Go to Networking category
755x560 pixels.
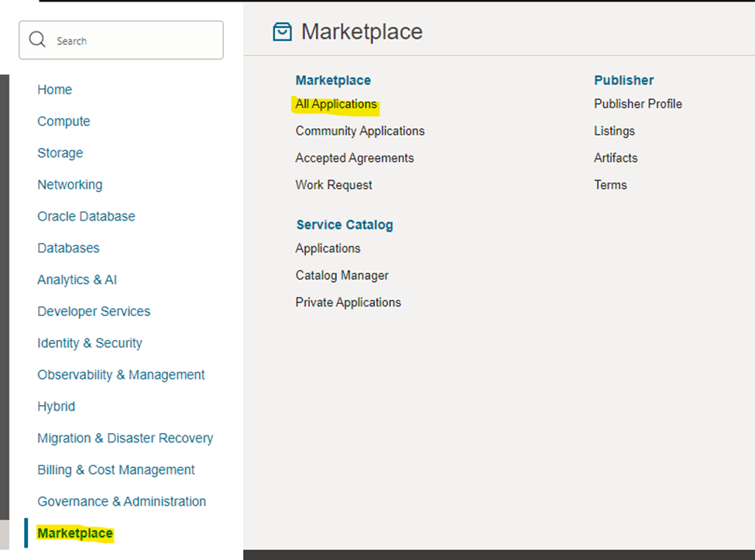click(70, 185)
